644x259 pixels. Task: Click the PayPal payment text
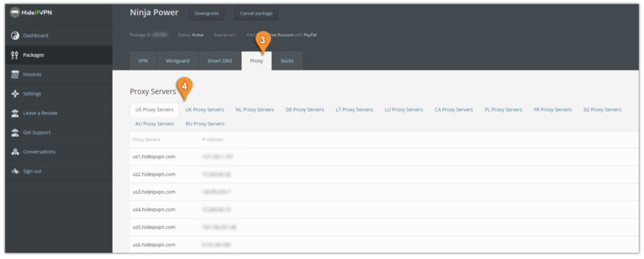pyautogui.click(x=310, y=35)
